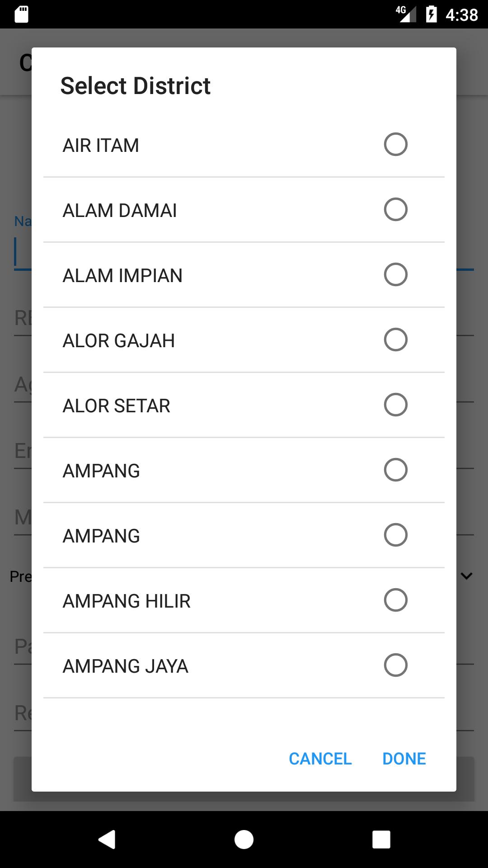This screenshot has height=868, width=488.
Task: Pick the ALOR GAJAH radio button
Action: pos(395,340)
